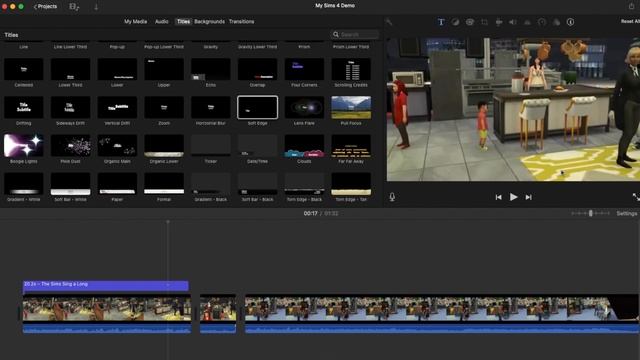
Task: Open the Backgrounds tab
Action: point(209,22)
